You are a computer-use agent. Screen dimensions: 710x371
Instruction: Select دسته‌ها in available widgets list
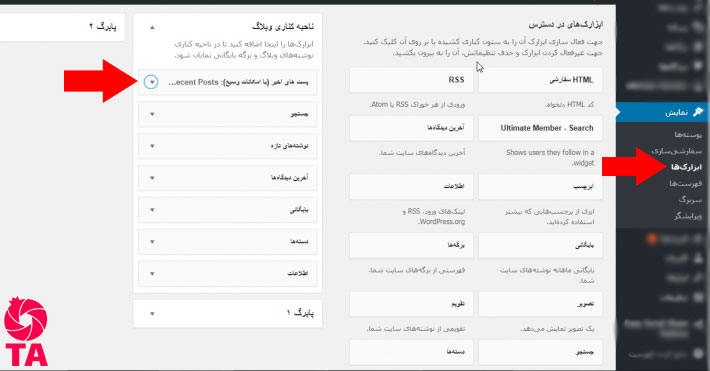point(411,352)
